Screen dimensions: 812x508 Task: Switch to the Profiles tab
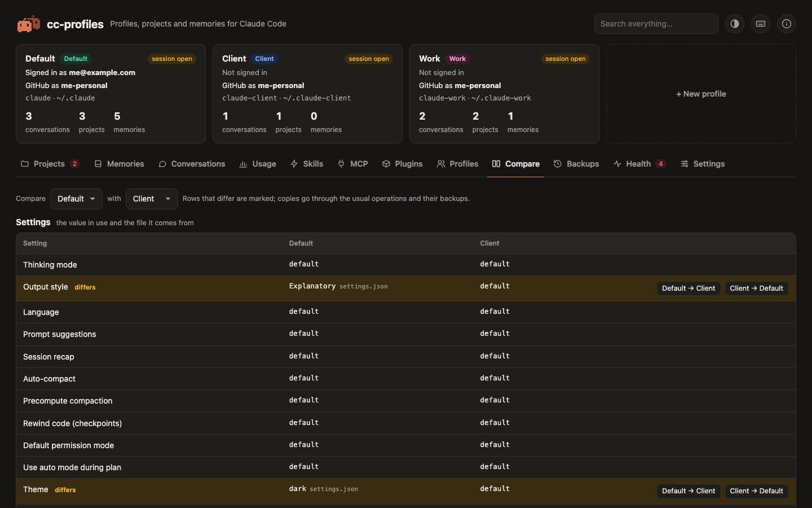(x=457, y=164)
